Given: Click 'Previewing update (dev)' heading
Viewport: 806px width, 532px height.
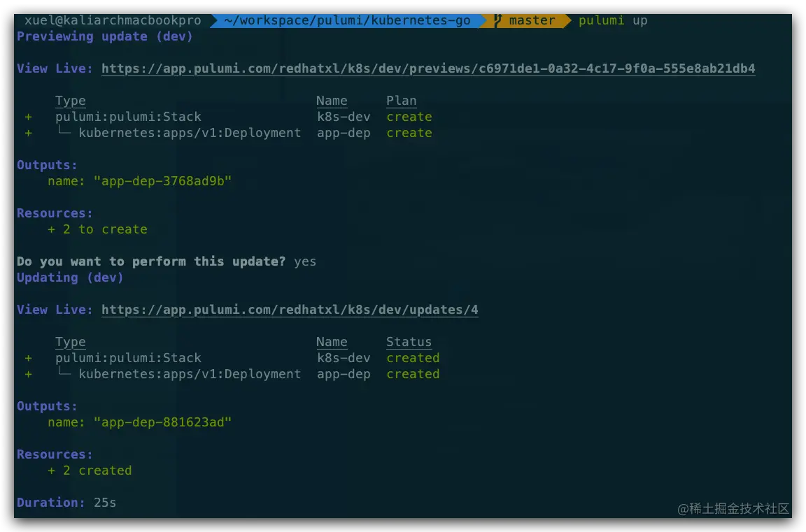Looking at the screenshot, I should tap(105, 36).
